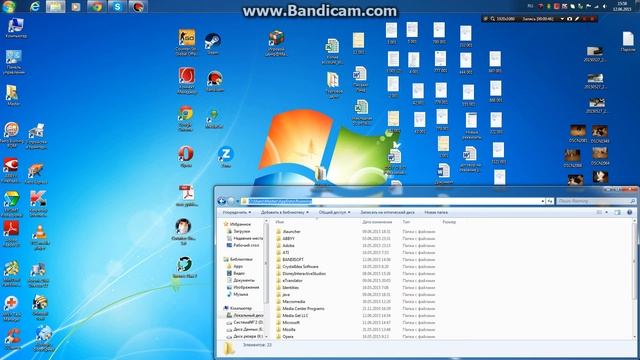The image size is (640, 360).
Task: Select Изображения library in navigation pane
Action: [x=243, y=287]
